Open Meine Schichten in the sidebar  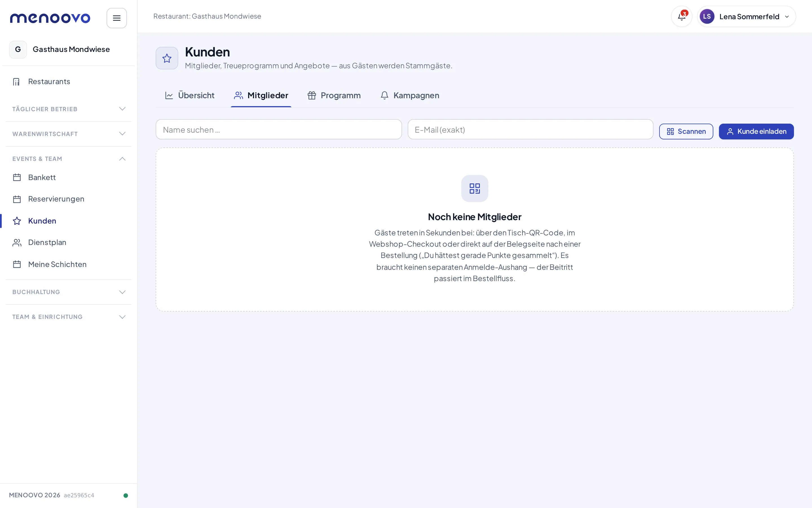click(x=69, y=264)
